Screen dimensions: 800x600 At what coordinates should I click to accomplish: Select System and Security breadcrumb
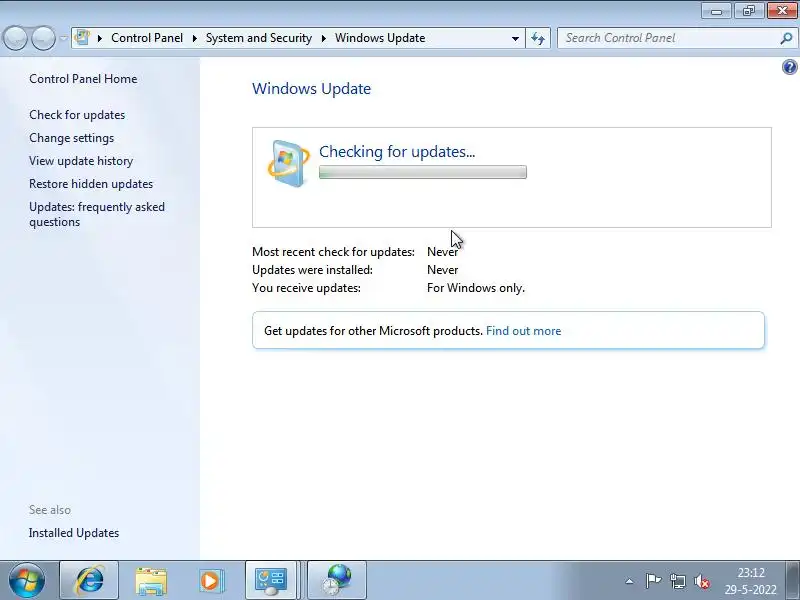click(259, 38)
